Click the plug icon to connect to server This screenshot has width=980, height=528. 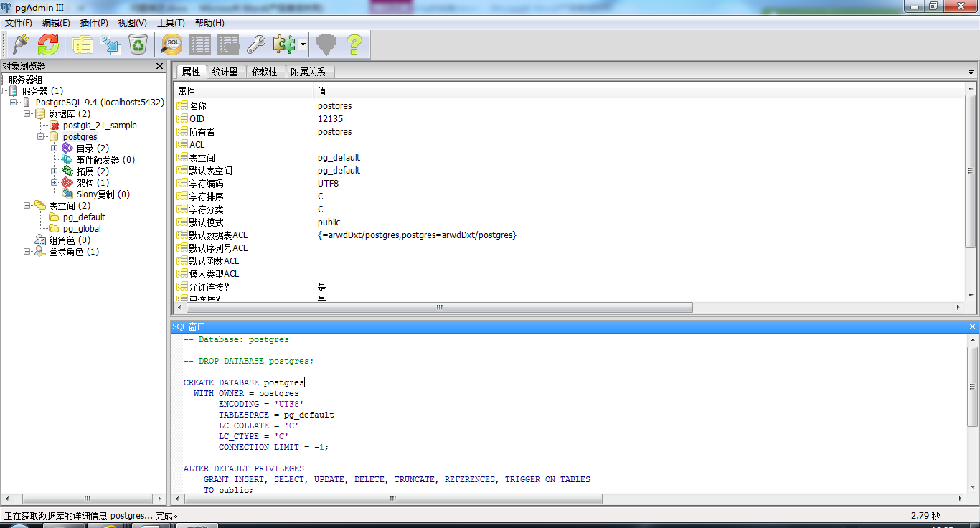pyautogui.click(x=20, y=44)
